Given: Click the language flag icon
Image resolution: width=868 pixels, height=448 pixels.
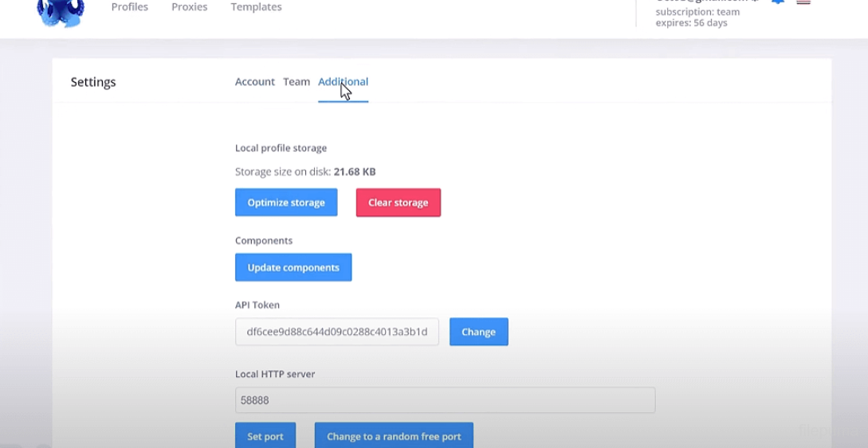Looking at the screenshot, I should 803,2.
